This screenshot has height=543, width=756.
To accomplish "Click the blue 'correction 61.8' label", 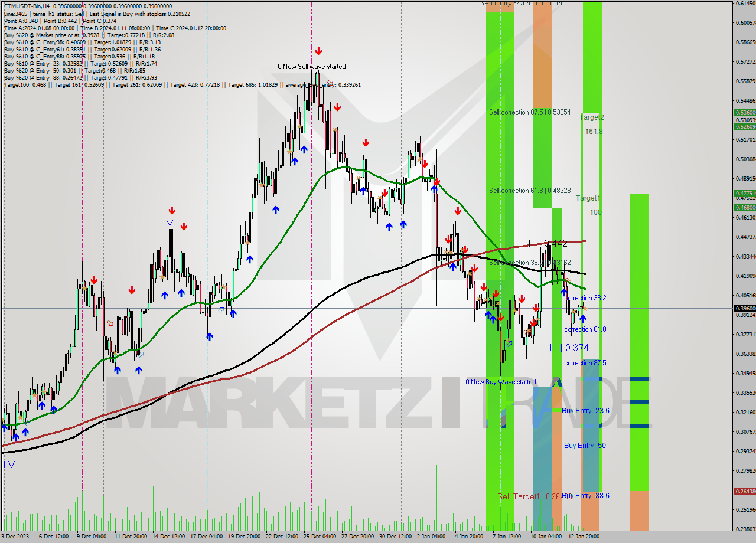I will pyautogui.click(x=585, y=329).
